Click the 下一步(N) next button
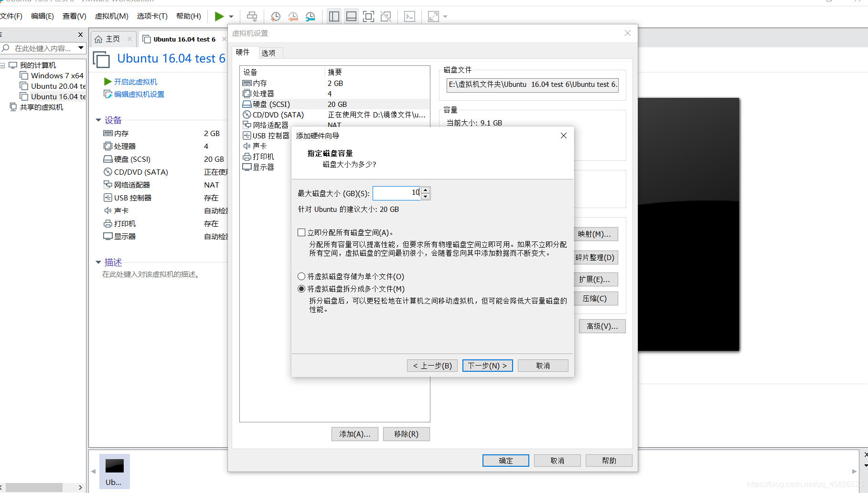Viewport: 868px width, 493px height. tap(488, 366)
